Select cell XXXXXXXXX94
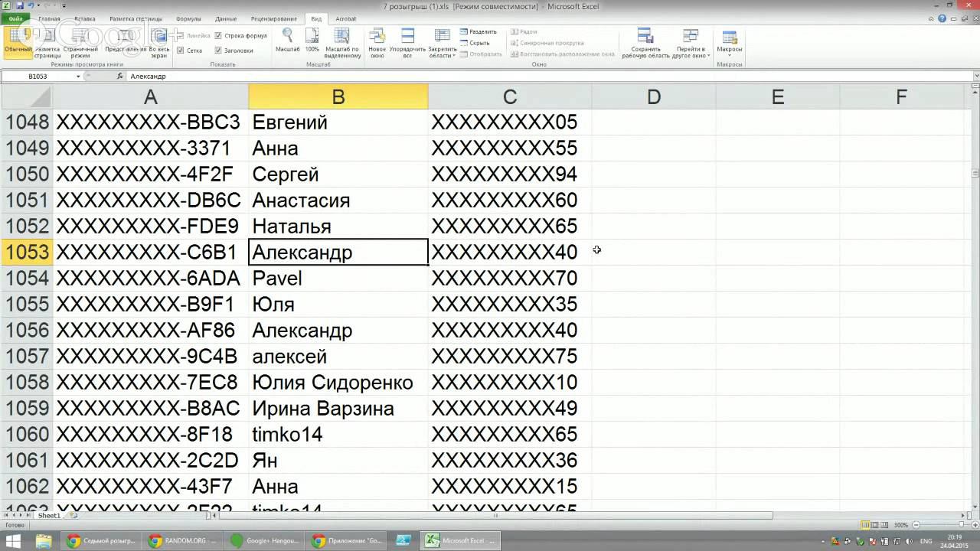The image size is (980, 551). 510,174
